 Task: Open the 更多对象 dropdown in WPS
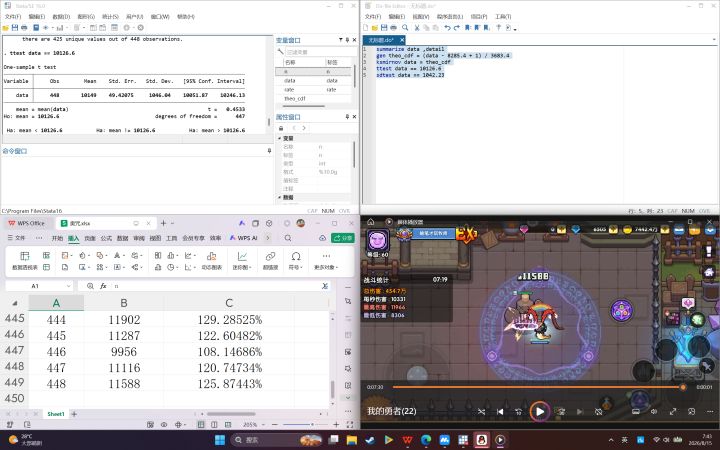pos(326,260)
